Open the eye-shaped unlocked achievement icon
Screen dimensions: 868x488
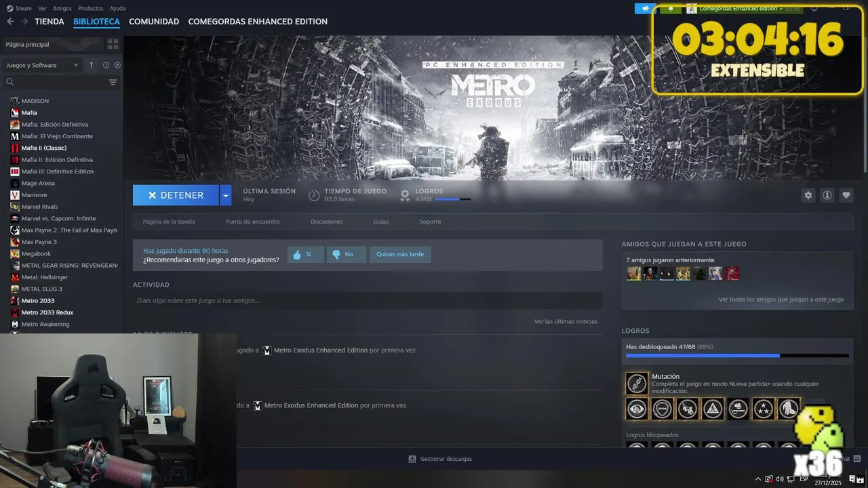tap(637, 409)
